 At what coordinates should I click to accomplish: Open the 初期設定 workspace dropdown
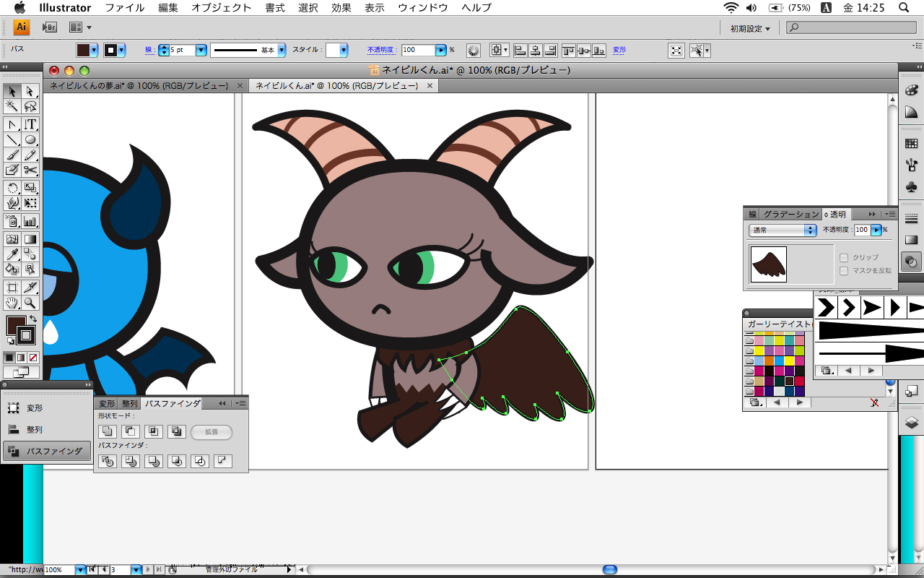[x=750, y=29]
